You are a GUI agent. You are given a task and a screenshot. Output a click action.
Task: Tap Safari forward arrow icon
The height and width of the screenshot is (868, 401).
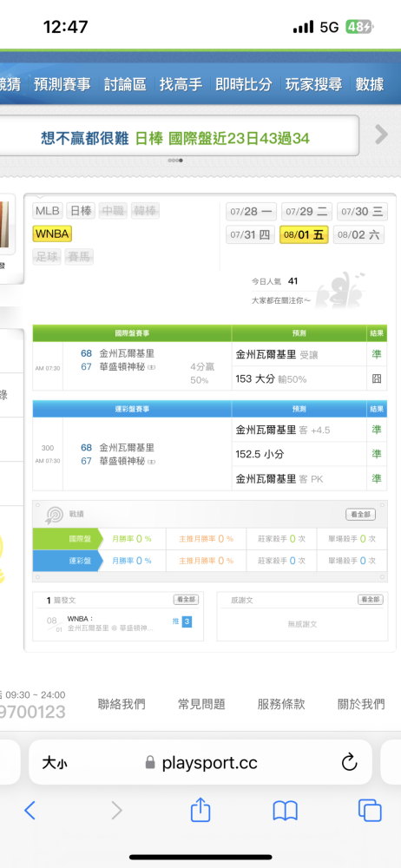tap(116, 811)
